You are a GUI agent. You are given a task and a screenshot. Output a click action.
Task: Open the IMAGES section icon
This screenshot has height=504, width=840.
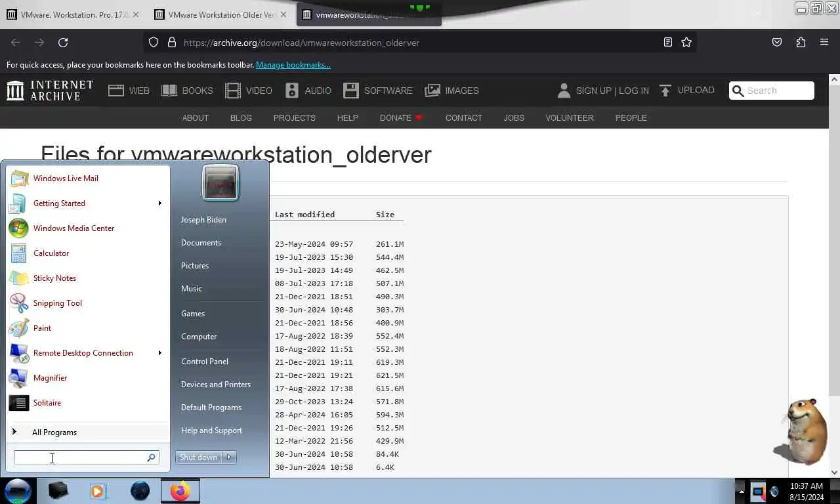coord(432,91)
